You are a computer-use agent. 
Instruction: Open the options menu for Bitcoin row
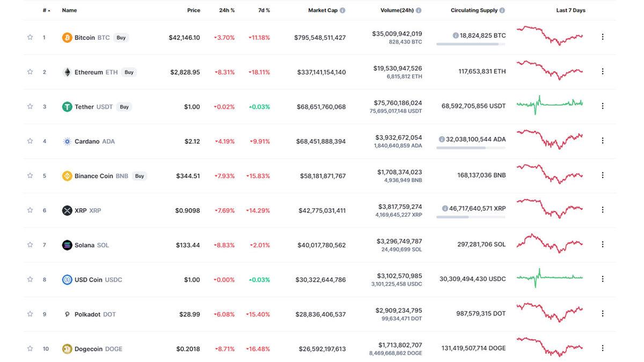pyautogui.click(x=602, y=38)
